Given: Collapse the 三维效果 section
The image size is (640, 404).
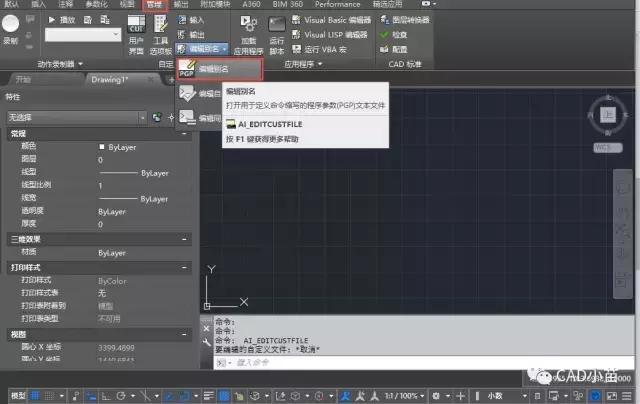Looking at the screenshot, I should click(x=184, y=239).
